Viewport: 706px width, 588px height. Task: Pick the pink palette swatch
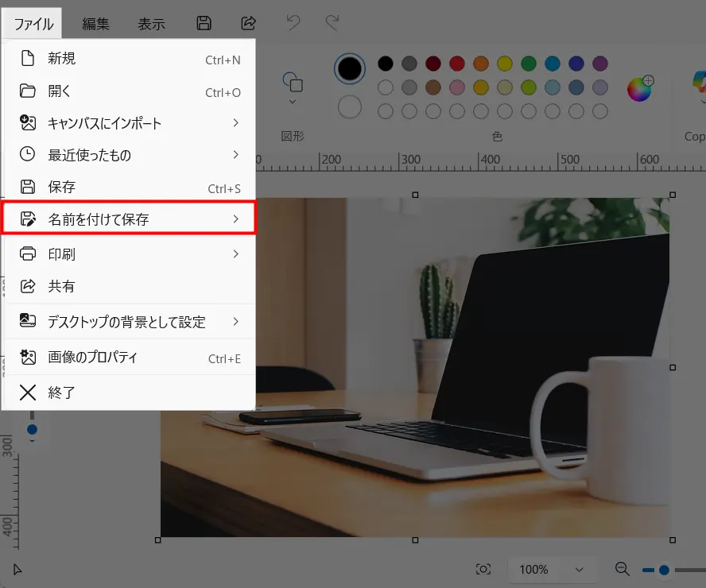(x=457, y=87)
